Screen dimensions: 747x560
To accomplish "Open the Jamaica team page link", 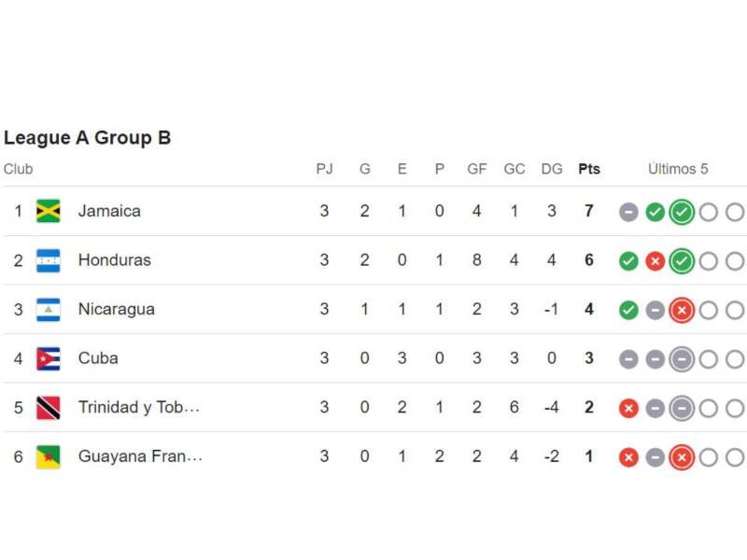I will pyautogui.click(x=109, y=211).
